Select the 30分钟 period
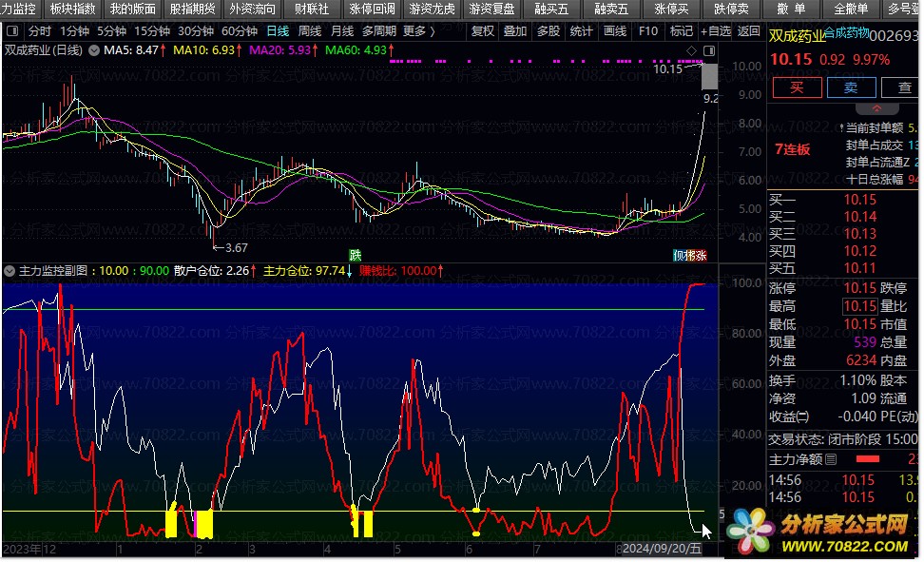The width and height of the screenshot is (924, 562). [196, 31]
